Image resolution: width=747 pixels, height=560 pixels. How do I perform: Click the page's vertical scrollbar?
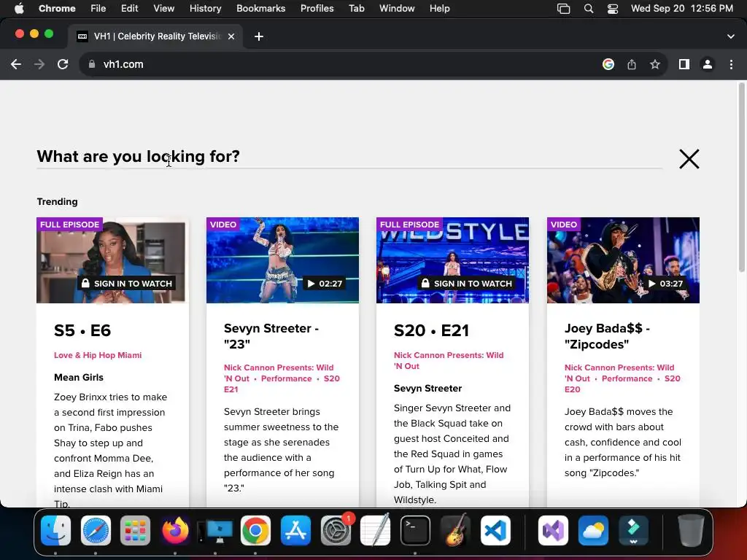point(741,177)
